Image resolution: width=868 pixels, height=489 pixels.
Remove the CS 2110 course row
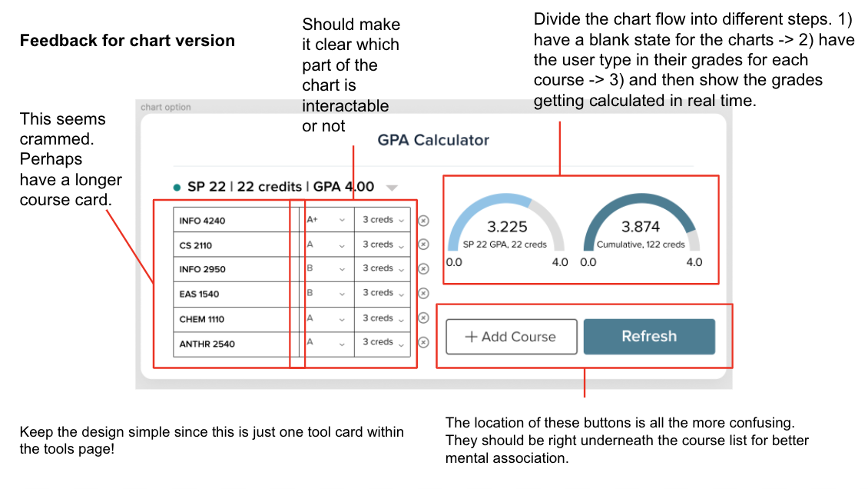(x=423, y=244)
